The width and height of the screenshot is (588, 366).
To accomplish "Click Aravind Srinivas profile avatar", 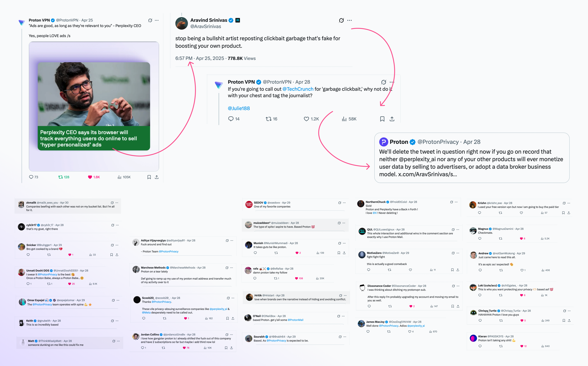I will point(182,23).
